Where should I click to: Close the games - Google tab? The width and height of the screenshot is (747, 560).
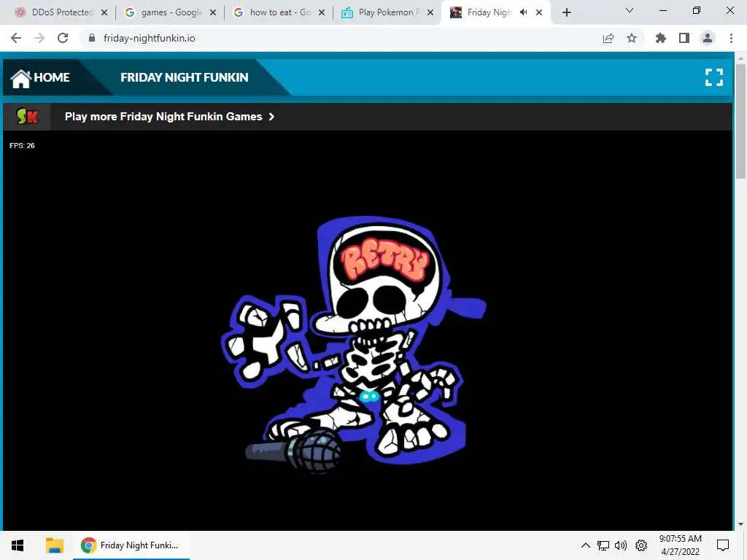tap(213, 12)
